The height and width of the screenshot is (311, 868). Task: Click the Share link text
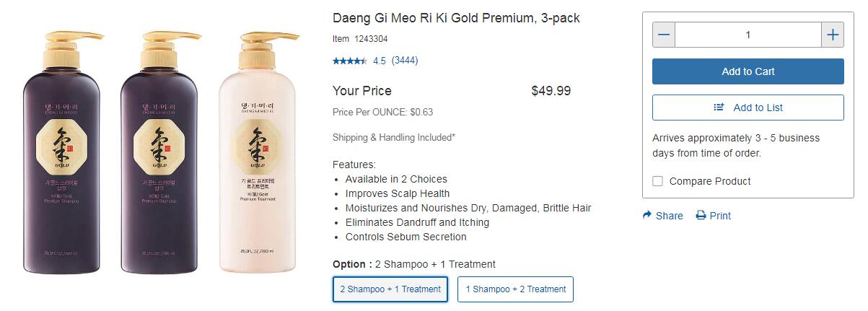[x=669, y=216]
